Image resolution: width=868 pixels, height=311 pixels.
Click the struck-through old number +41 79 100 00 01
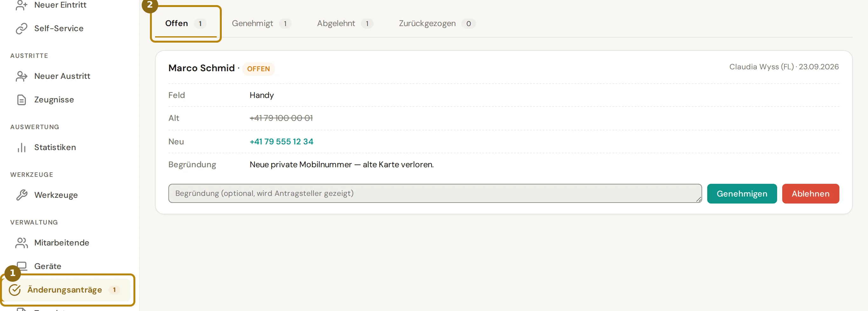pos(281,118)
